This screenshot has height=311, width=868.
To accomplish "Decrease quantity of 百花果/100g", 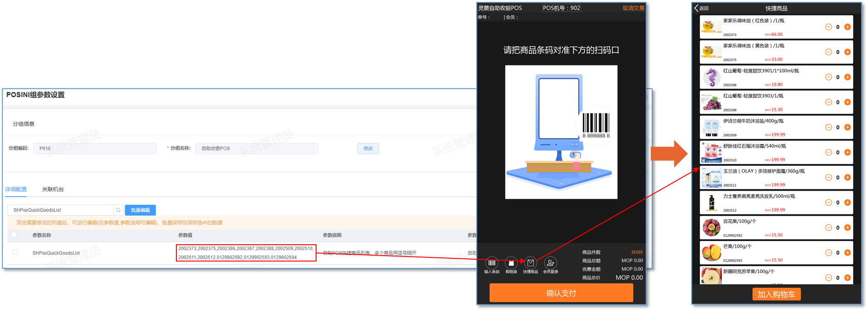I will pyautogui.click(x=828, y=228).
